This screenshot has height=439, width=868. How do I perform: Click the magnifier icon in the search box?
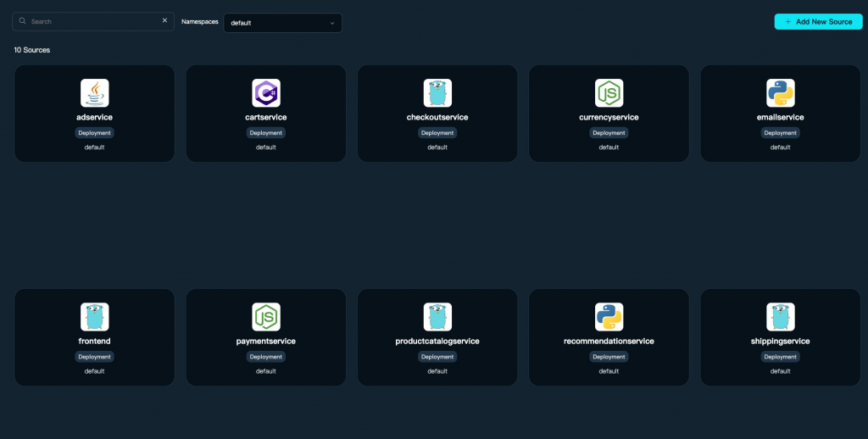tap(22, 21)
